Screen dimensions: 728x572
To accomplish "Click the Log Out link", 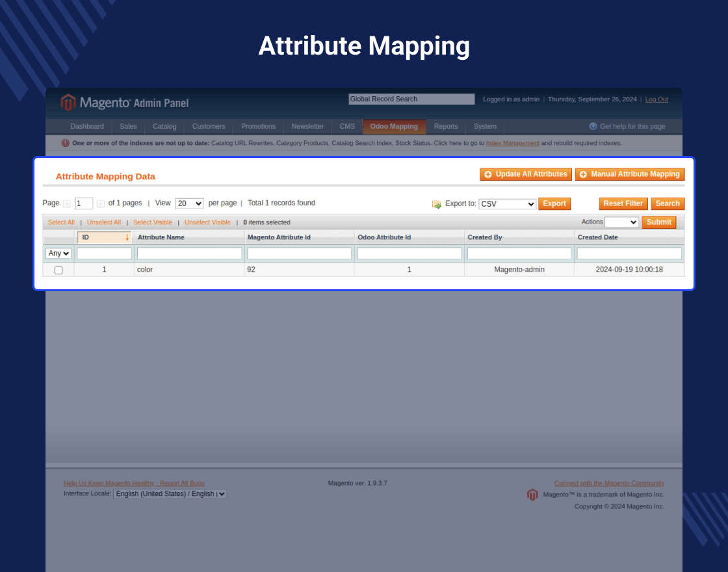I will pyautogui.click(x=656, y=99).
